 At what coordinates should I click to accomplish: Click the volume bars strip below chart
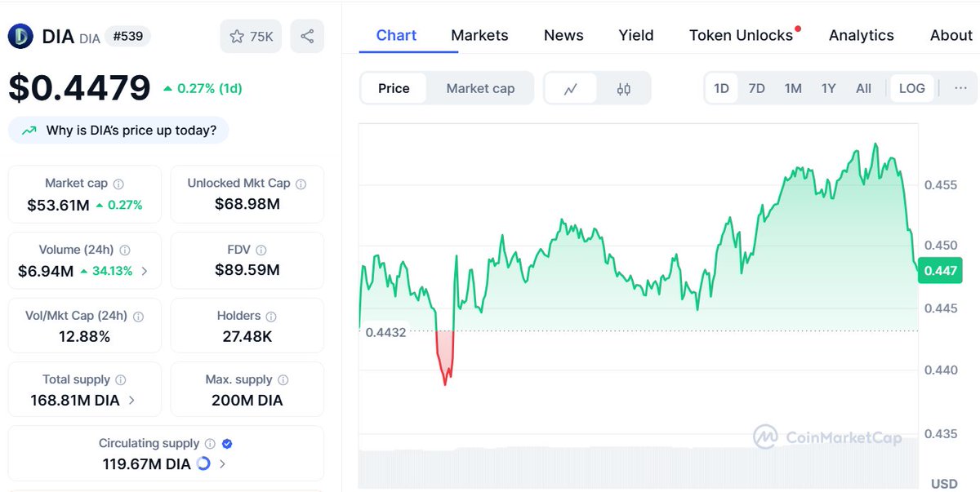[639, 467]
